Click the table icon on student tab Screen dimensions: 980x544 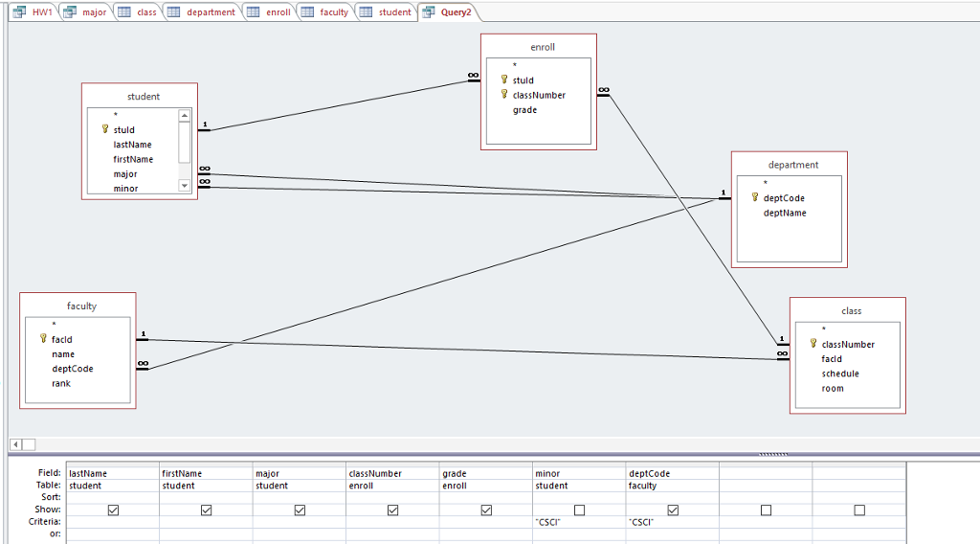pyautogui.click(x=366, y=11)
